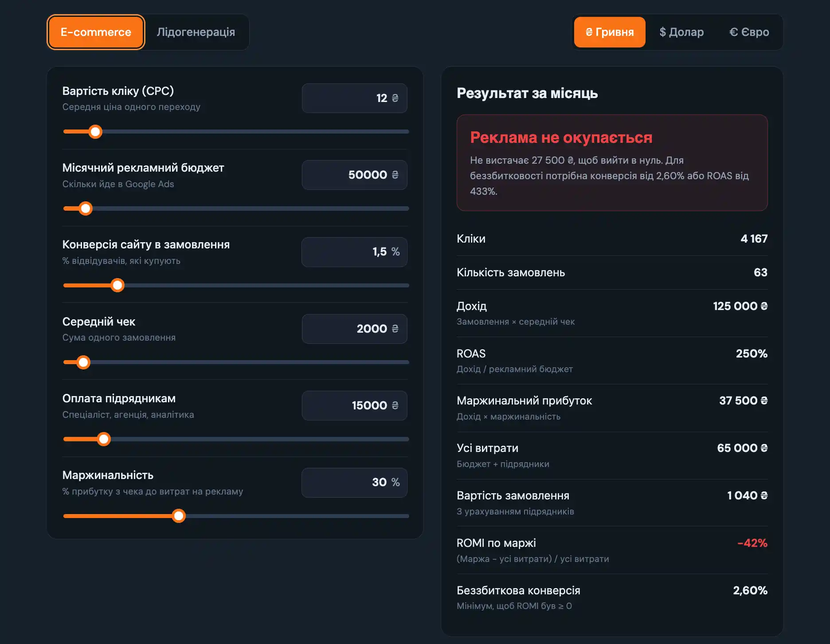This screenshot has width=830, height=644.
Task: Select the ₴ Гривня currency option
Action: tap(610, 32)
